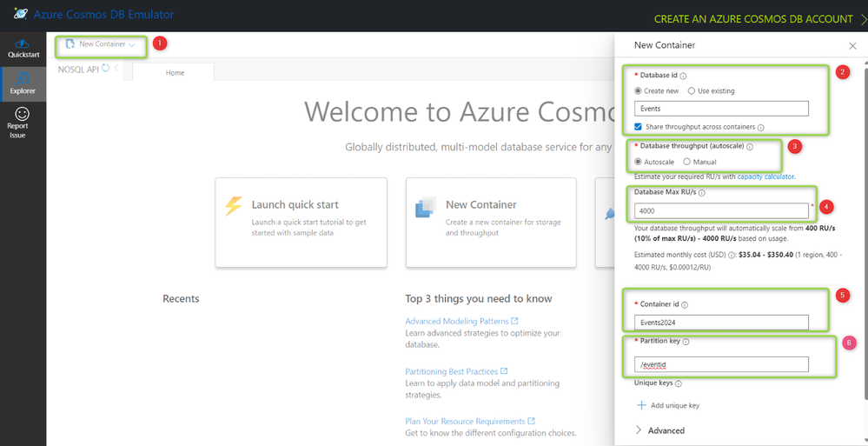The image size is (868, 446).
Task: Close the New Container panel
Action: pyautogui.click(x=852, y=46)
